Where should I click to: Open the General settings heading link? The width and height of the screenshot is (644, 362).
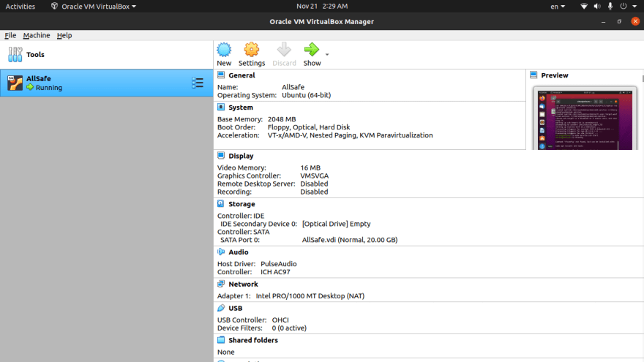[x=241, y=75]
